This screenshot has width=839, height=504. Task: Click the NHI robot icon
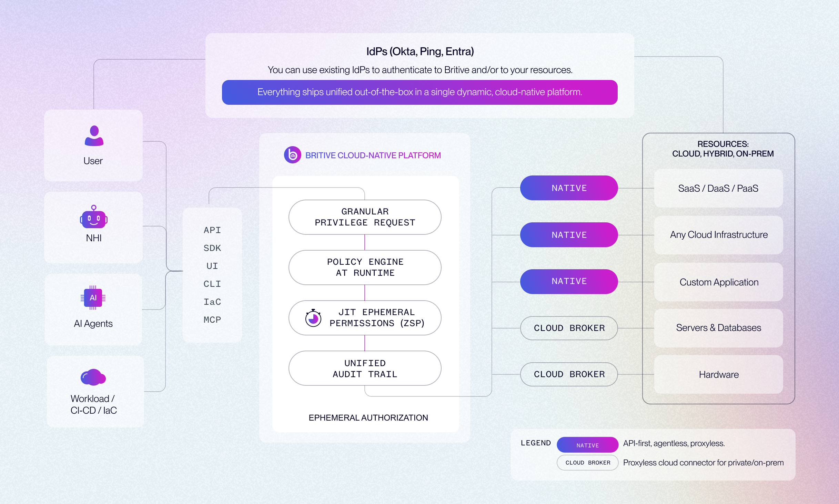(94, 218)
